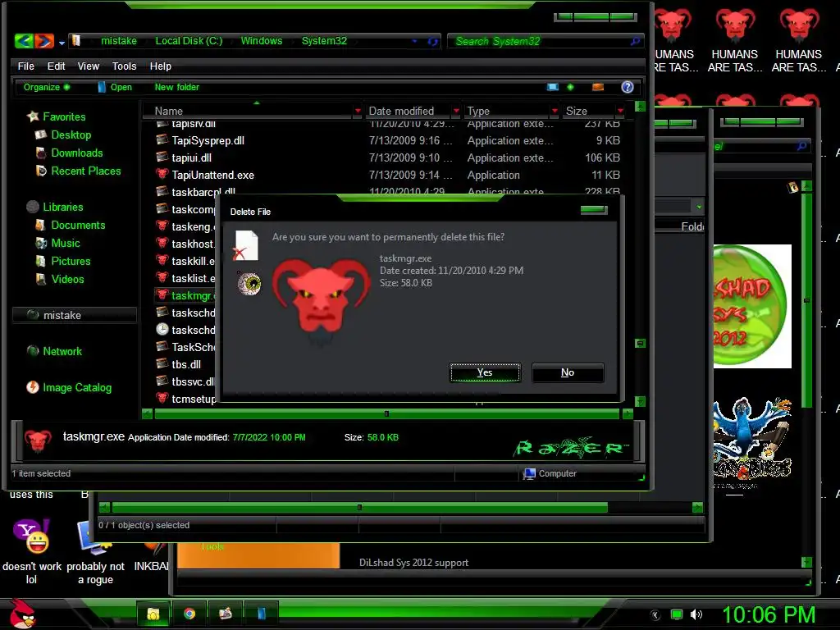Select Favorites in navigation pane

pos(56,116)
